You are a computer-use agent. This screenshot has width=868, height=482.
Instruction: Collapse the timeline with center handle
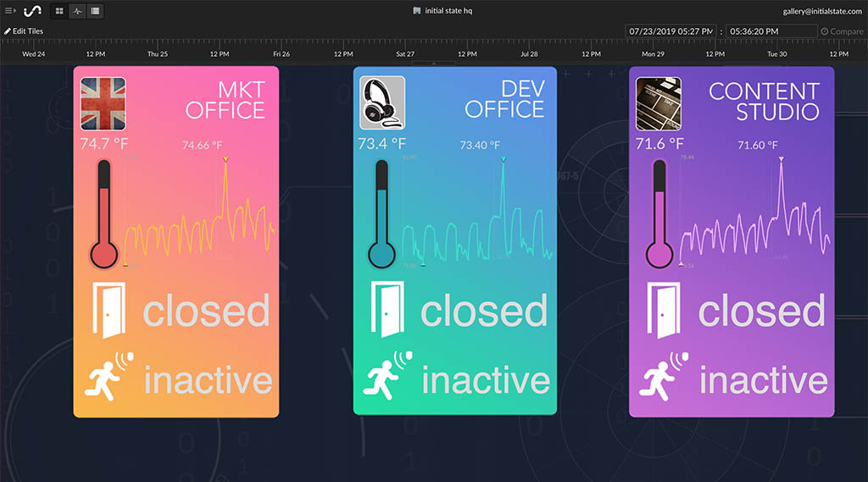(434, 64)
